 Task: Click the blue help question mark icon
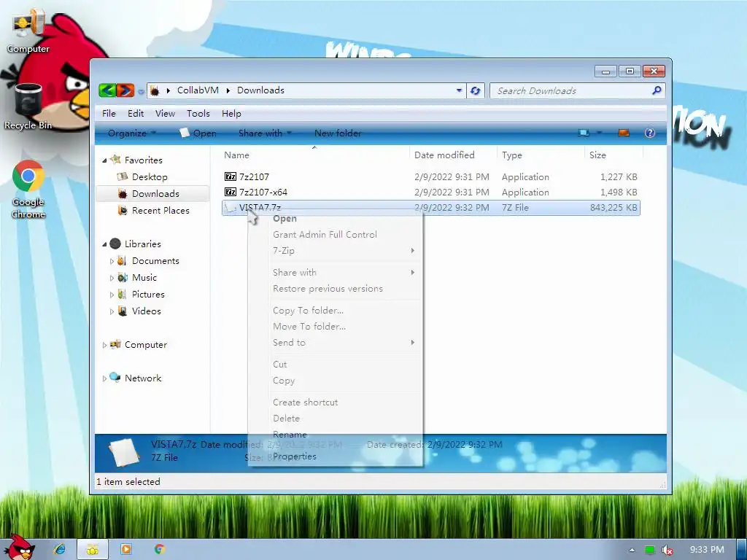click(x=650, y=133)
